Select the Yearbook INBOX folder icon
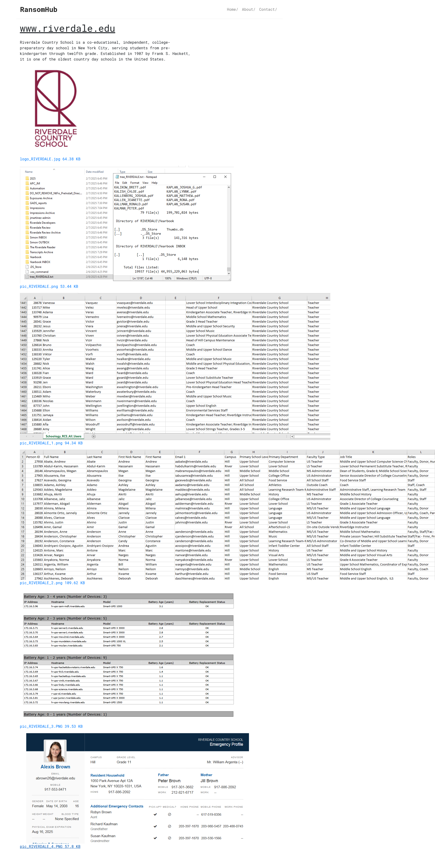The width and height of the screenshot is (435, 868). click(x=27, y=262)
